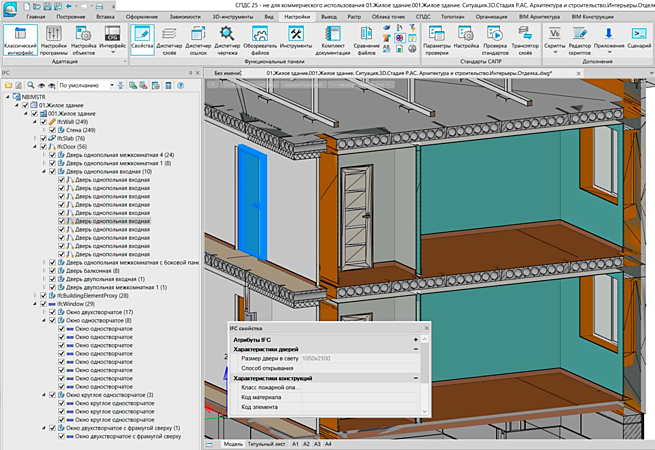The image size is (655, 450).
Task: Click the Способ открывания value field
Action: [362, 368]
